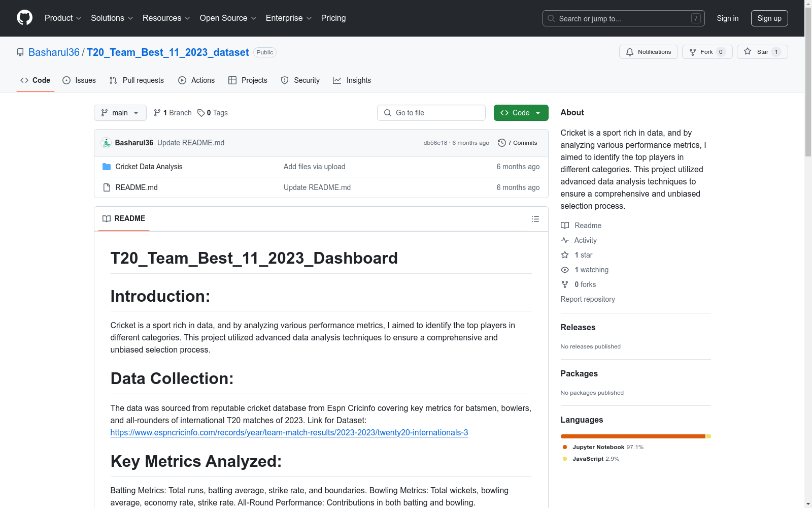
Task: Click the yellow JavaScript language bar segment
Action: [708, 436]
